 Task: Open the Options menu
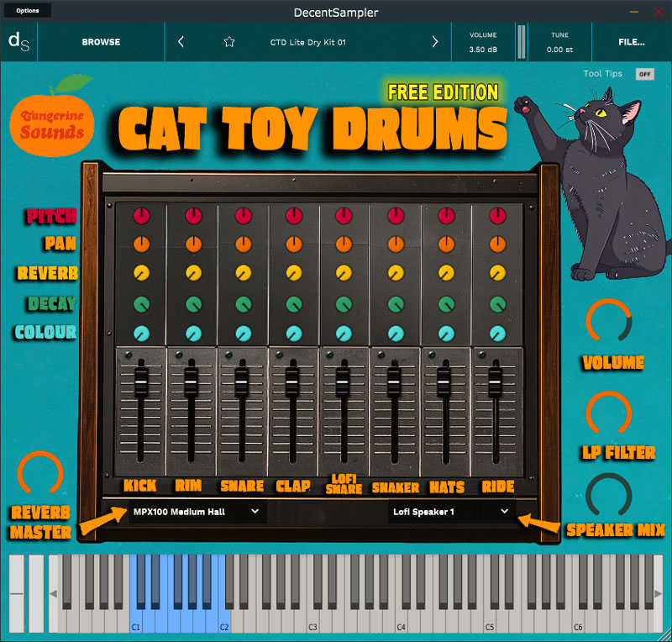(28, 10)
